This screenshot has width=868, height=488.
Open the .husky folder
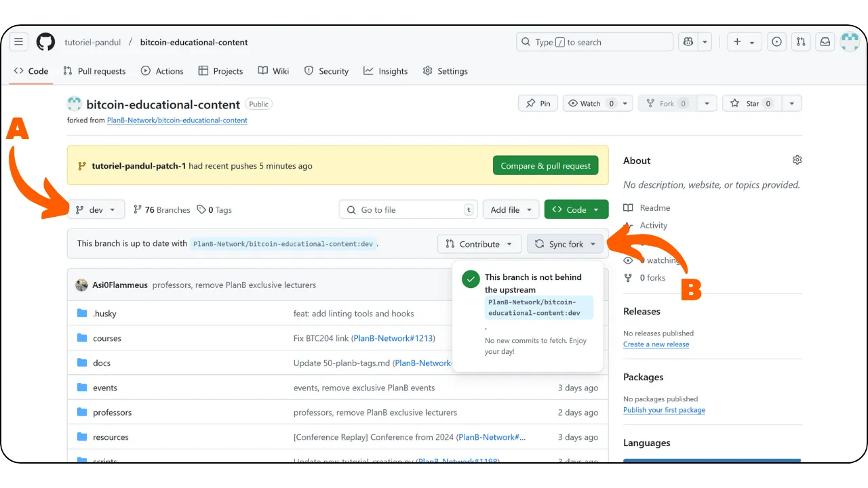click(104, 314)
